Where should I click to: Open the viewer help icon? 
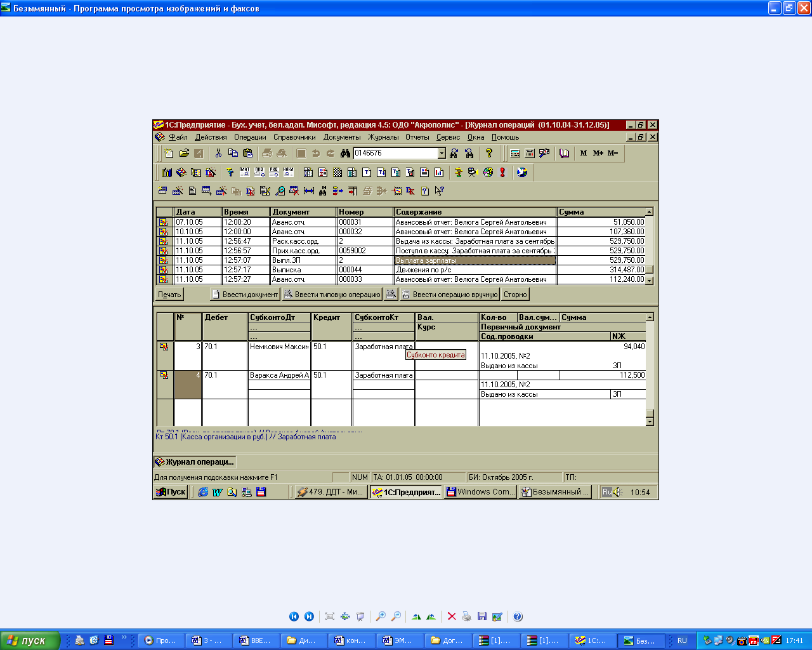click(518, 616)
